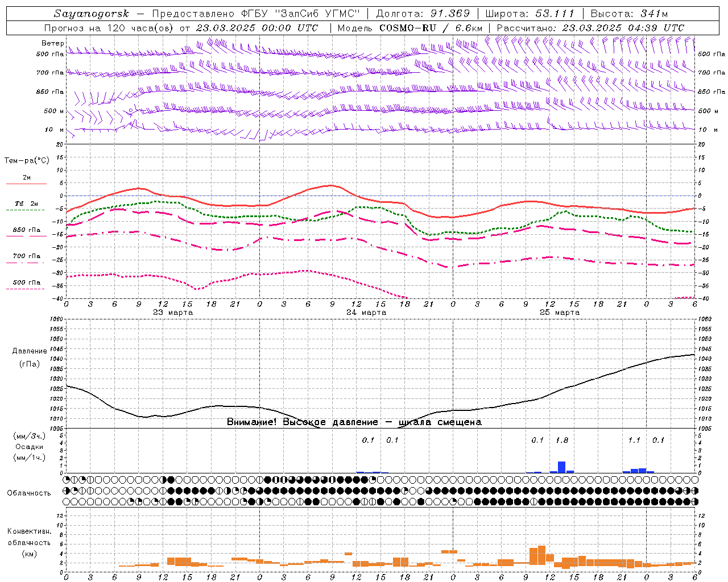
Task: Click the 'Рассчитано: 23.03.2025 04:39 UTC' timestamp
Action: [x=590, y=28]
